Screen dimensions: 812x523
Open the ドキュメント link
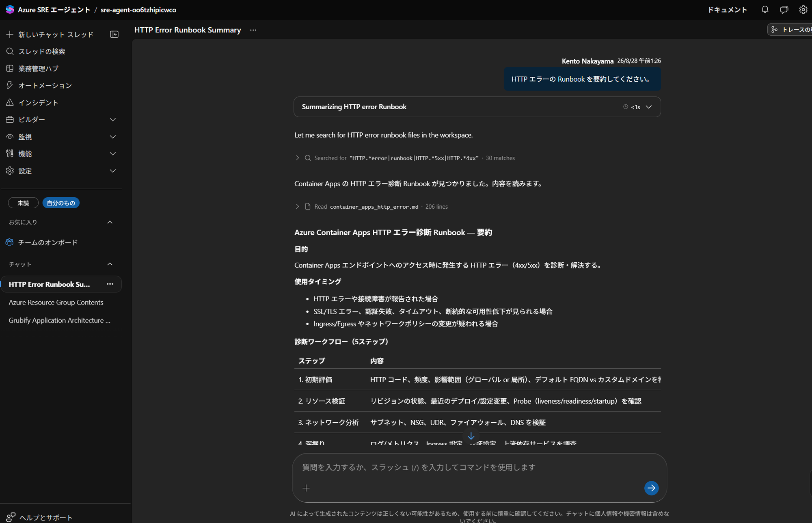click(x=727, y=10)
